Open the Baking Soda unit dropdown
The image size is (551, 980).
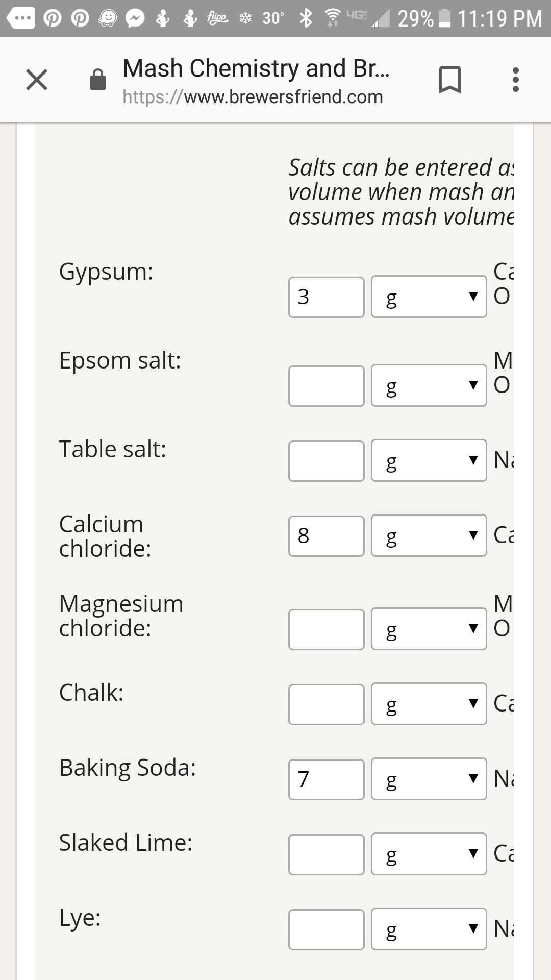pos(429,779)
